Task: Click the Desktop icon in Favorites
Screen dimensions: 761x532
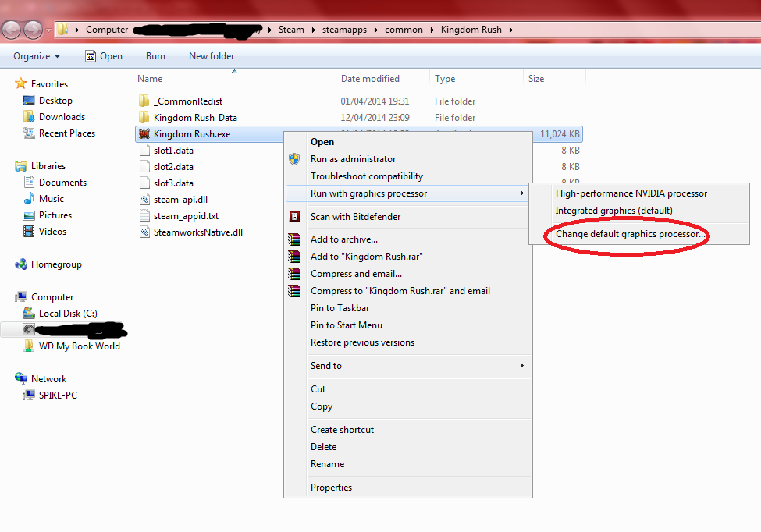Action: [29, 101]
